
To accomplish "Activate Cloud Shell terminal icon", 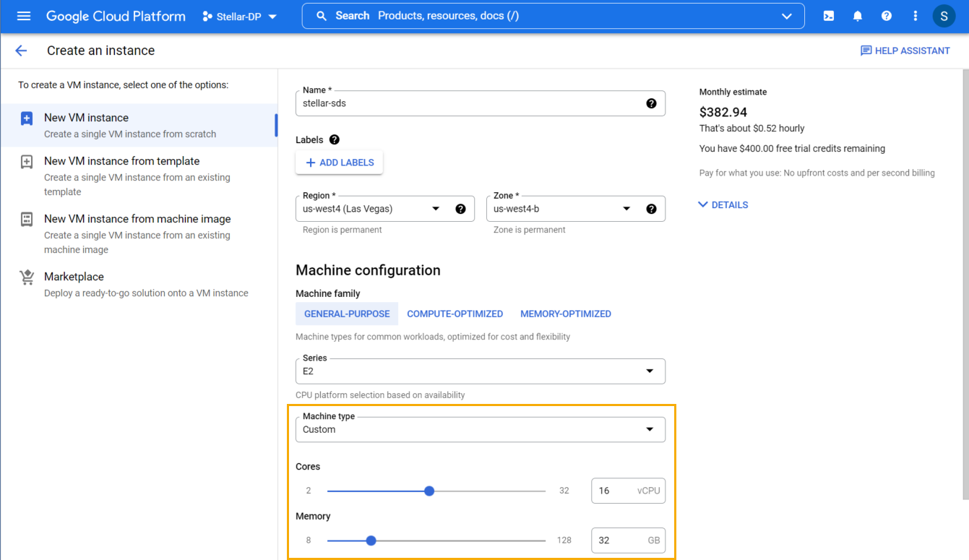I will pos(829,16).
